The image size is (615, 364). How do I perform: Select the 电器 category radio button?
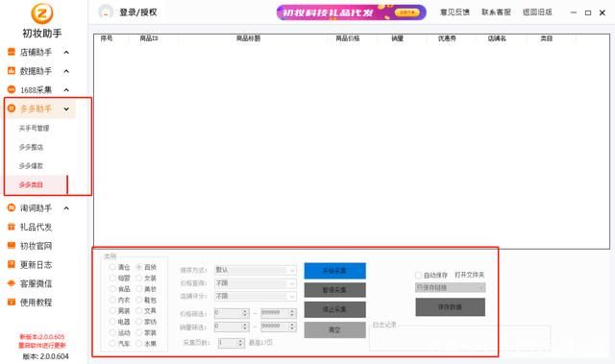[x=112, y=322]
